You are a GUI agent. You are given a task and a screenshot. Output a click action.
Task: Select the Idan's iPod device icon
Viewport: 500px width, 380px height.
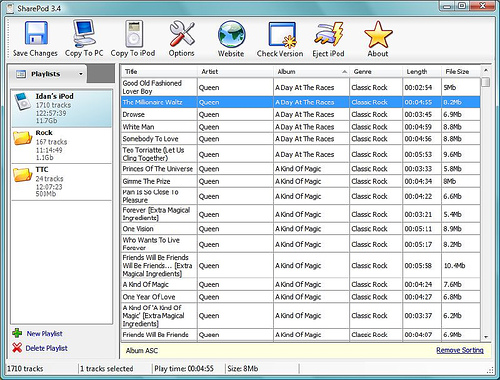(x=23, y=102)
